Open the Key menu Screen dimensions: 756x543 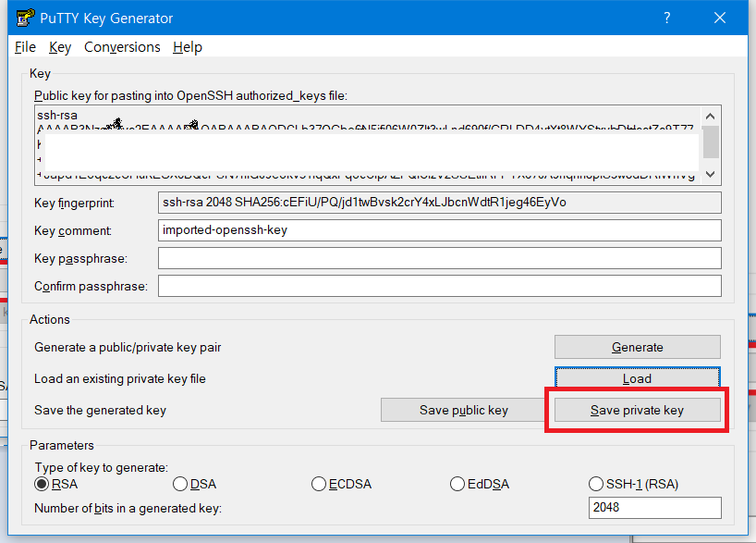(60, 47)
